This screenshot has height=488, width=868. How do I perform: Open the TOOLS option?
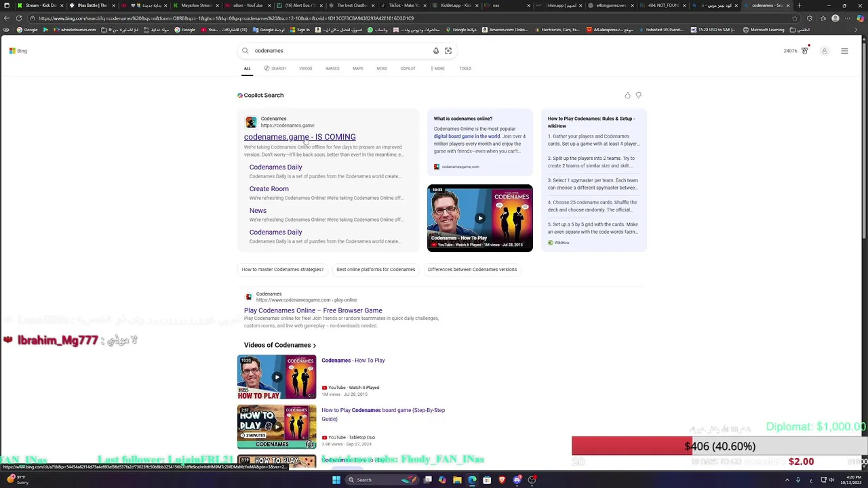pyautogui.click(x=465, y=68)
